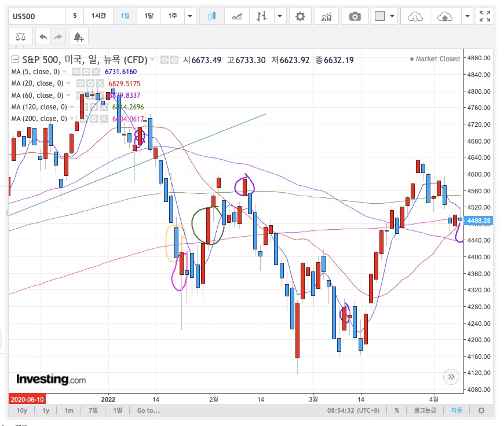
Task: Click the 4488.28 current price label
Action: (479, 221)
